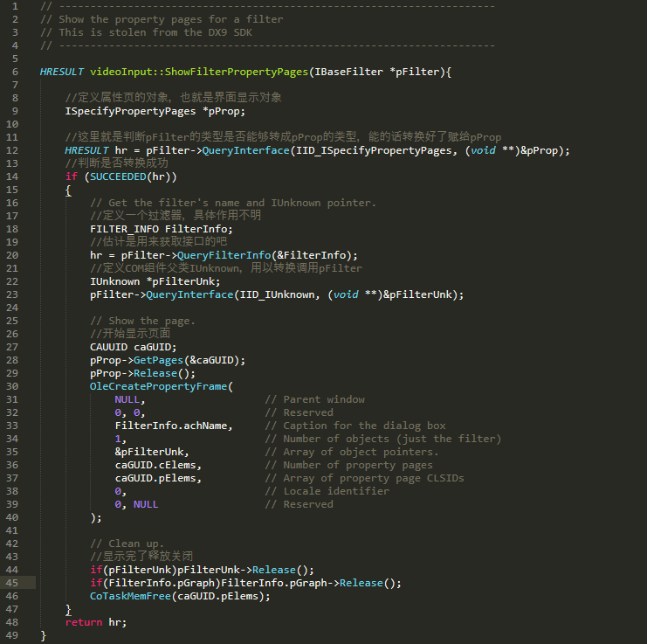Click the '// Locale identifier' comment
This screenshot has width=647, height=644.
tap(327, 491)
